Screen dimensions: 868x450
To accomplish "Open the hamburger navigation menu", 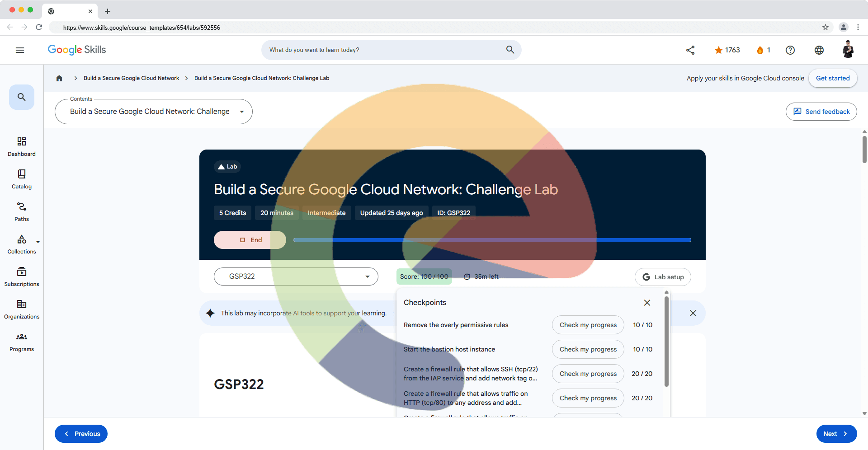I will pyautogui.click(x=20, y=50).
